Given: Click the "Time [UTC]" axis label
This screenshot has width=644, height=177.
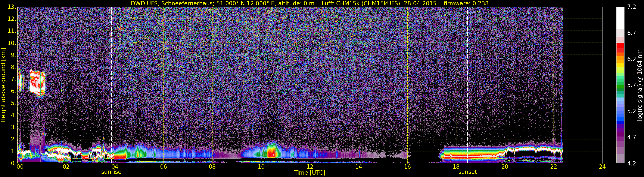Looking at the screenshot, I should pyautogui.click(x=310, y=173).
